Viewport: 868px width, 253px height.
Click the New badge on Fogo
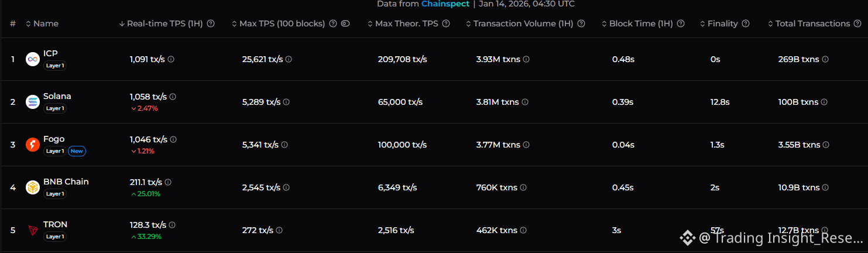[77, 151]
